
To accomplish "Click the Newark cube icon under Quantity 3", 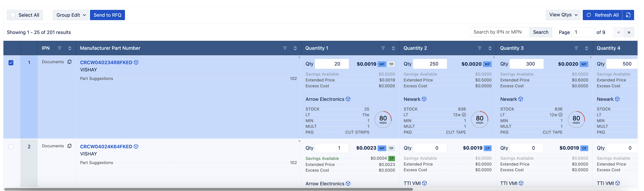I will click(521, 99).
